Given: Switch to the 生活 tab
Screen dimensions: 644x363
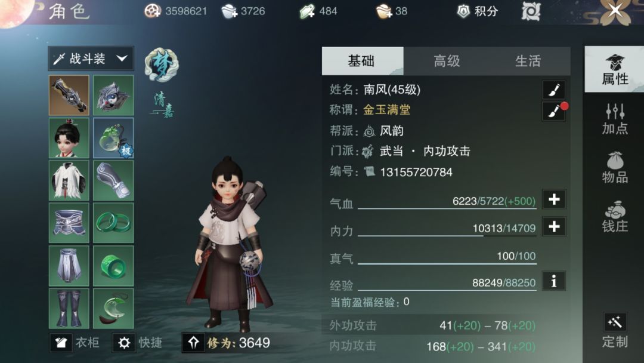Looking at the screenshot, I should [x=528, y=61].
